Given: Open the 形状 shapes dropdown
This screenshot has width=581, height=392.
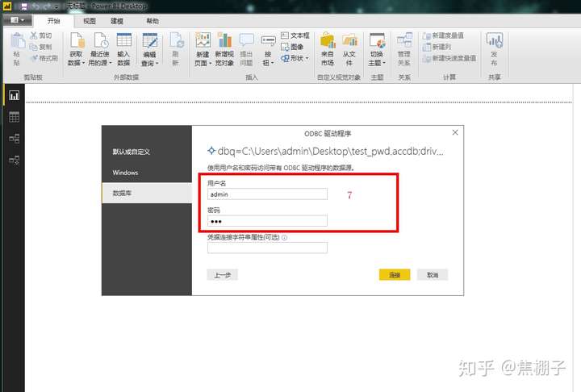Looking at the screenshot, I should pyautogui.click(x=295, y=58).
